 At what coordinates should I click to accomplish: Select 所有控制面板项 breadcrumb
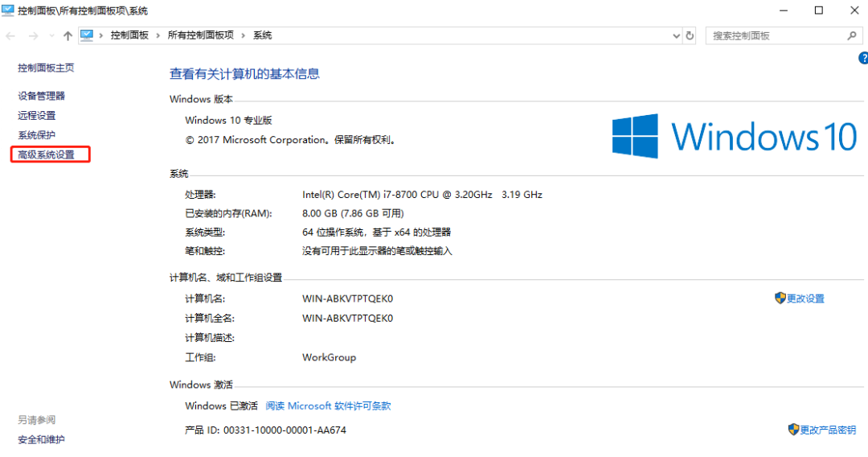click(200, 35)
